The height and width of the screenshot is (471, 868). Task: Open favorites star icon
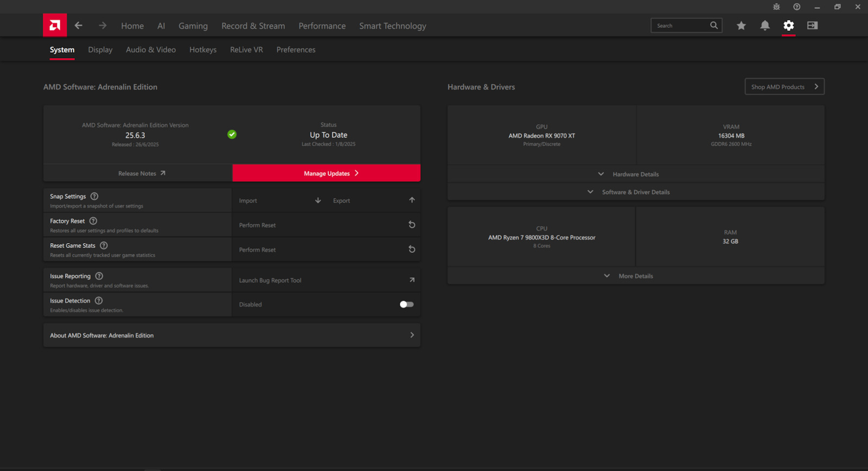[x=741, y=26]
